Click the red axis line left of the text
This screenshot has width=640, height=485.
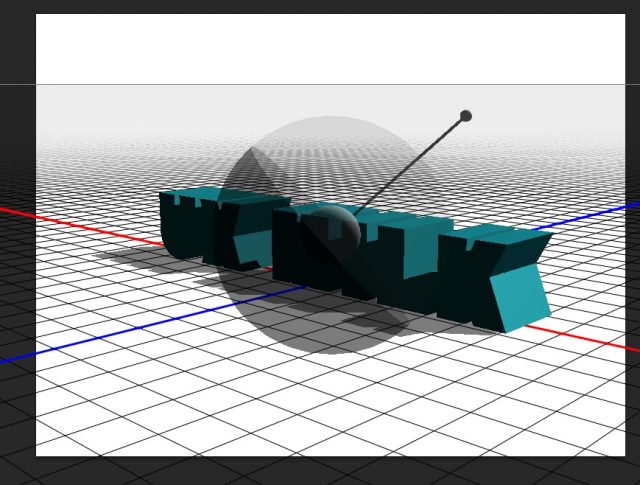pyautogui.click(x=80, y=225)
